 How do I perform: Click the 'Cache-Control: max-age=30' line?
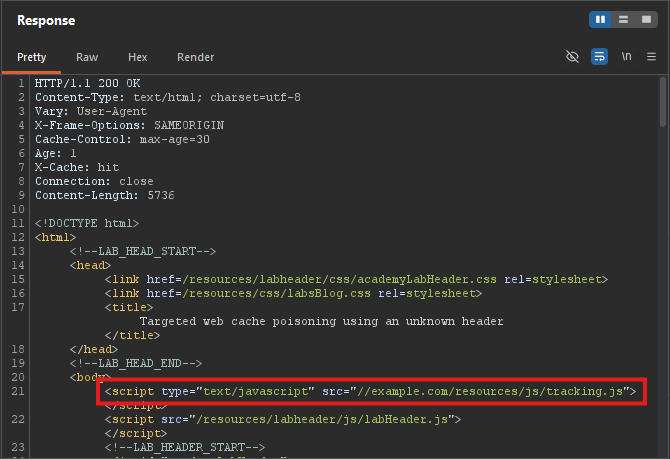point(123,139)
